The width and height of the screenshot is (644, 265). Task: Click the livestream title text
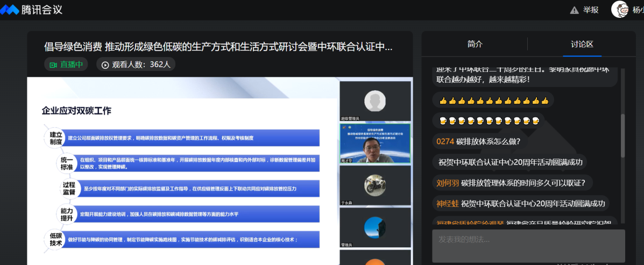(x=218, y=46)
